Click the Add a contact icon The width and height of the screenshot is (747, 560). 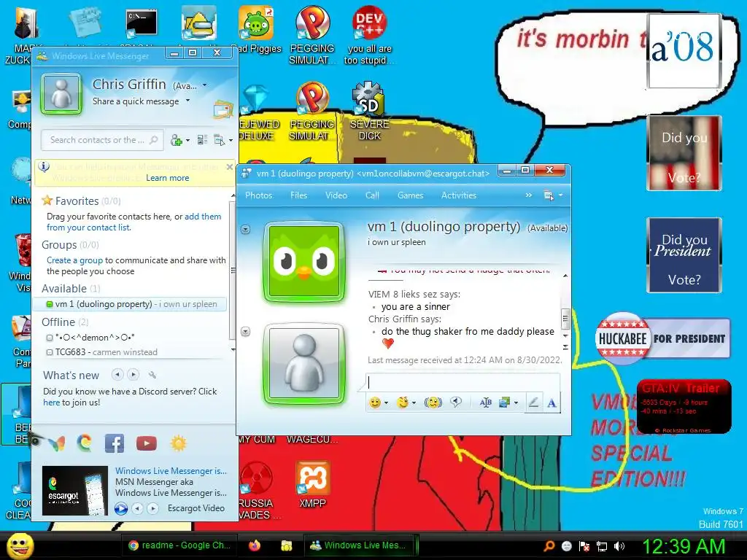[177, 140]
